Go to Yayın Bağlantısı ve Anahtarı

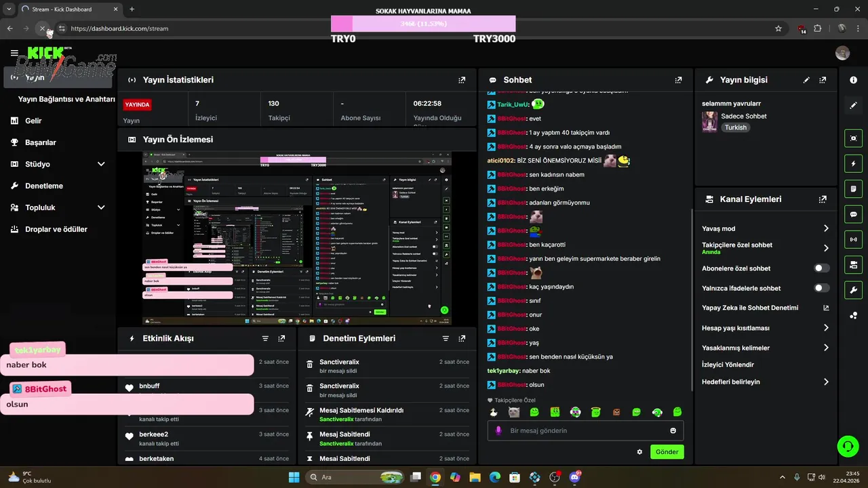[x=66, y=99]
